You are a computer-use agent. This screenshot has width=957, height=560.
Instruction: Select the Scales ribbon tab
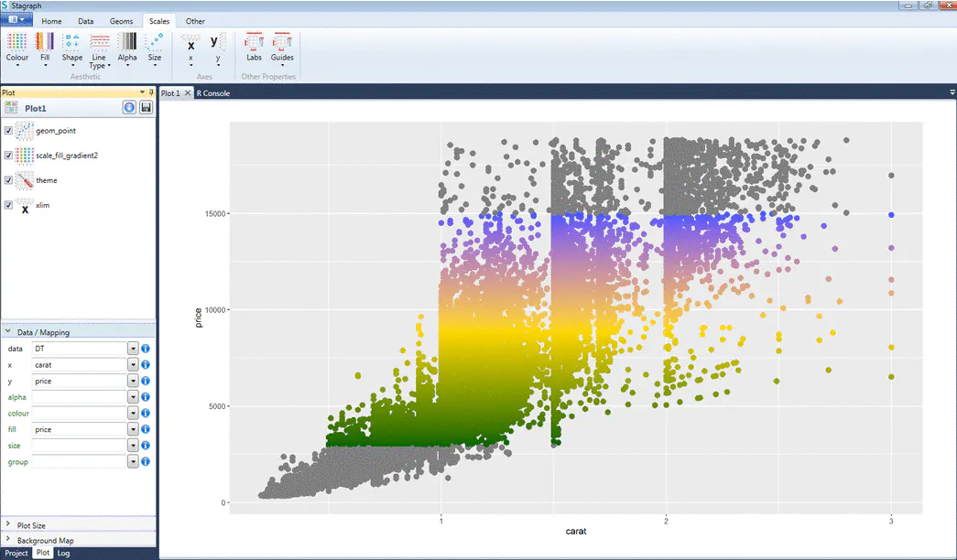[159, 21]
